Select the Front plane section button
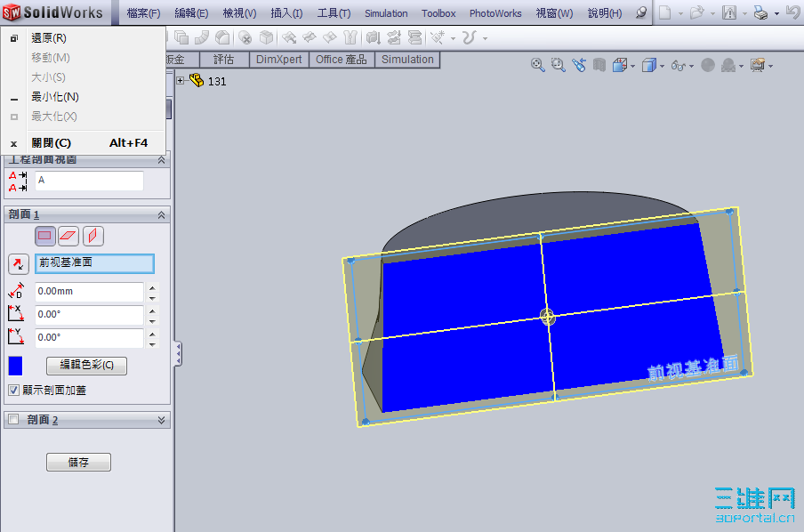 (45, 236)
